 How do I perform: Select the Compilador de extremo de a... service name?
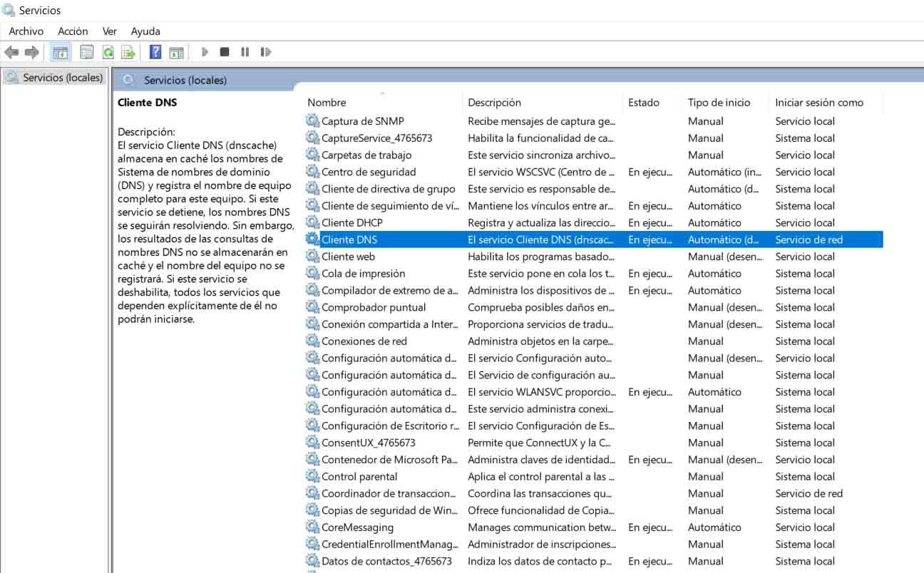390,291
